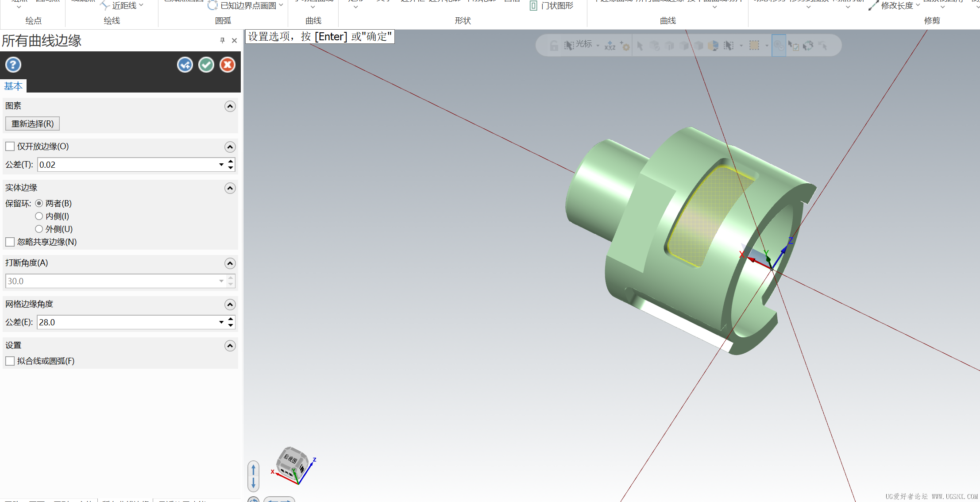Enable 仅开放边缘(O) checkbox
Viewport: 980px width, 502px height.
click(x=10, y=147)
